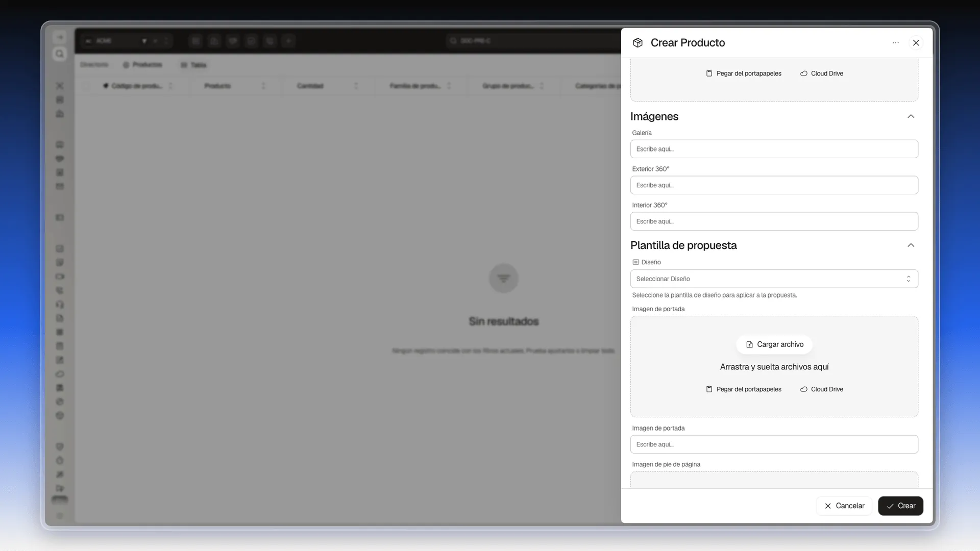Click the product box icon beside Crear Producto

coord(638,43)
